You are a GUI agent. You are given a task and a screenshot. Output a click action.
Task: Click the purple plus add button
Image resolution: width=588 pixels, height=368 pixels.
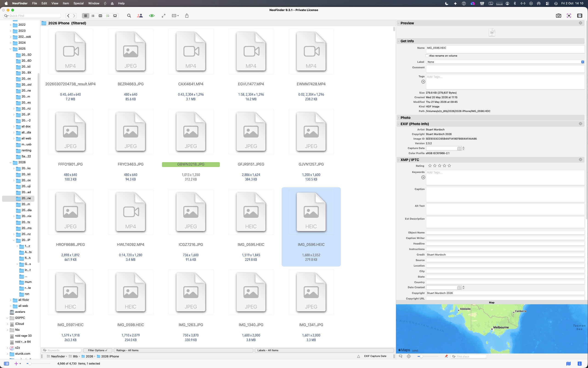coord(16,363)
